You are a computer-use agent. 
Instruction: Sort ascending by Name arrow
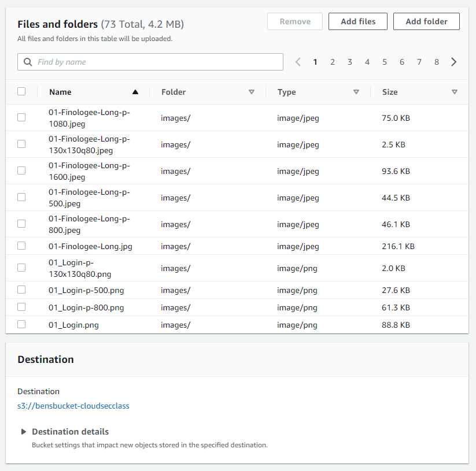135,92
